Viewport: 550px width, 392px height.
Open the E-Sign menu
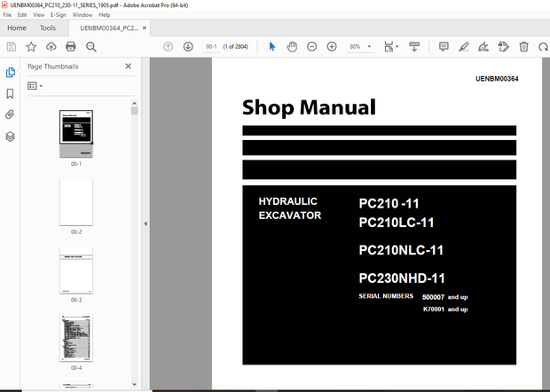click(x=59, y=15)
